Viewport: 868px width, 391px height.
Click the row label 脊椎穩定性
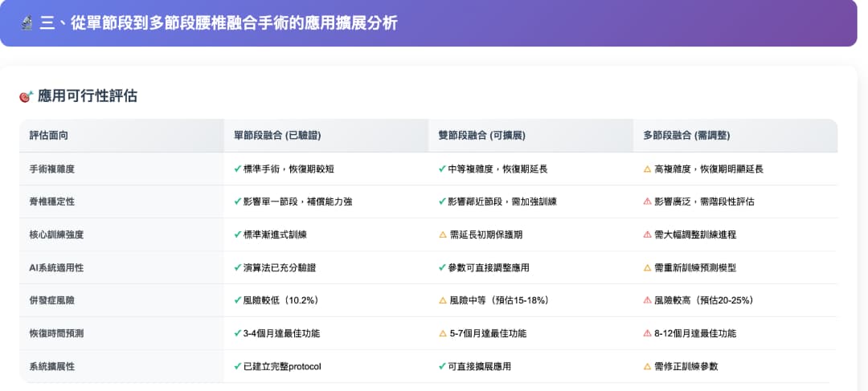(52, 202)
